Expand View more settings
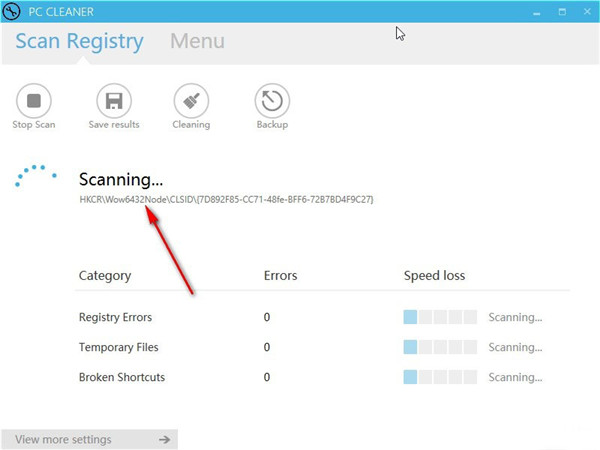This screenshot has width=600, height=450. coord(64,439)
